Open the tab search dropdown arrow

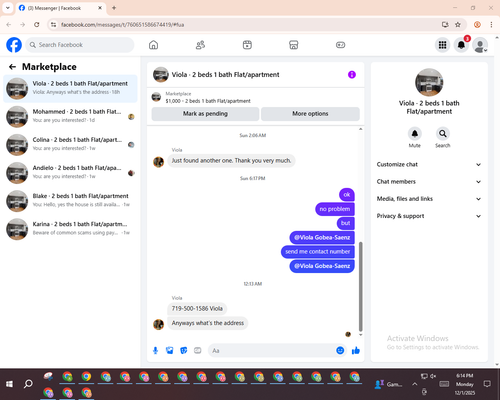[x=8, y=8]
